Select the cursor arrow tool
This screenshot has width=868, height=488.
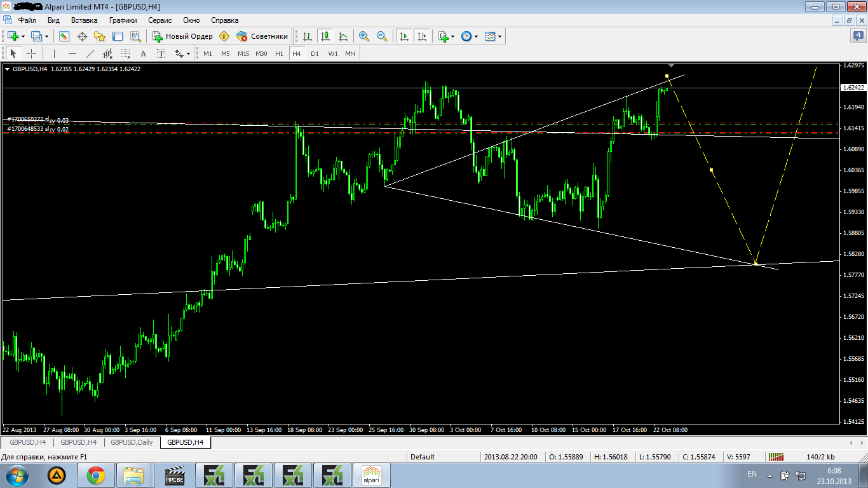[13, 53]
